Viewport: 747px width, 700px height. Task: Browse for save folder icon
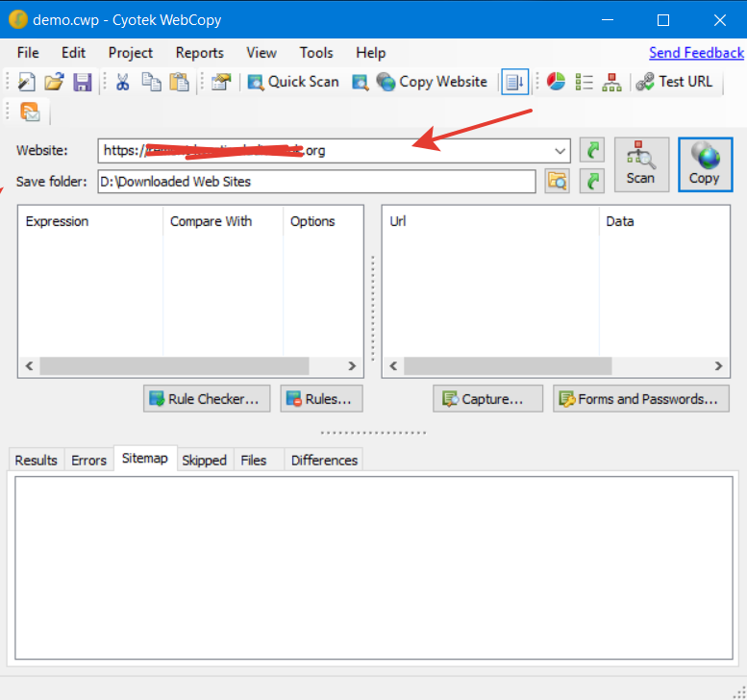557,181
